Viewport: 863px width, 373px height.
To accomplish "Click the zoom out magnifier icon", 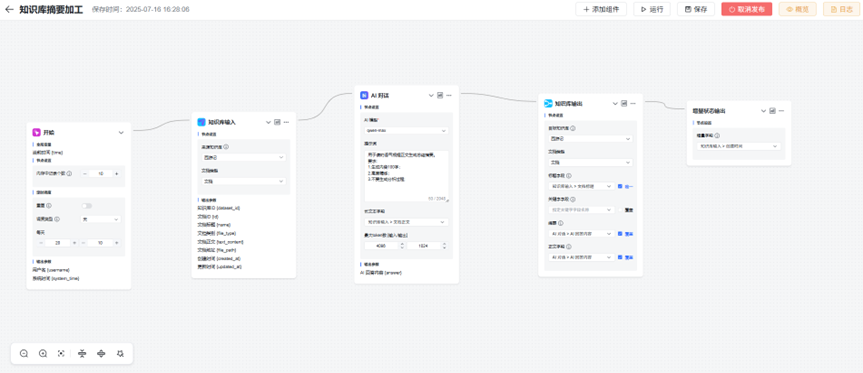I will click(x=24, y=354).
